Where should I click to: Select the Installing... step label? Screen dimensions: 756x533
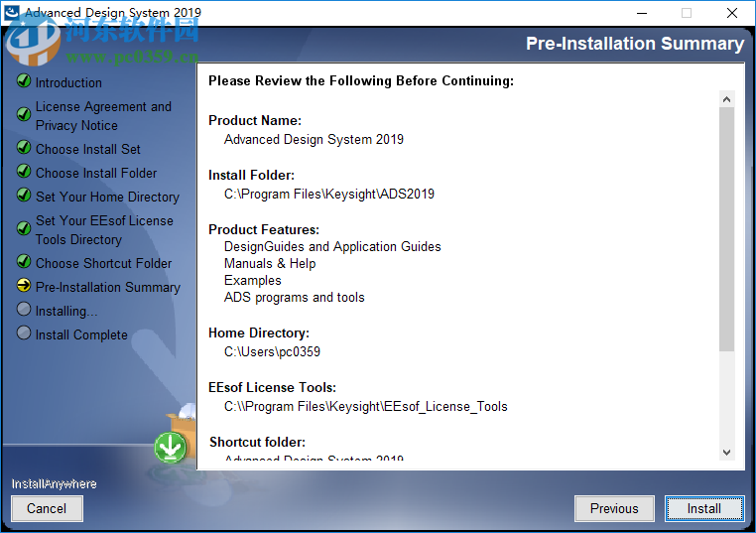[x=66, y=312]
